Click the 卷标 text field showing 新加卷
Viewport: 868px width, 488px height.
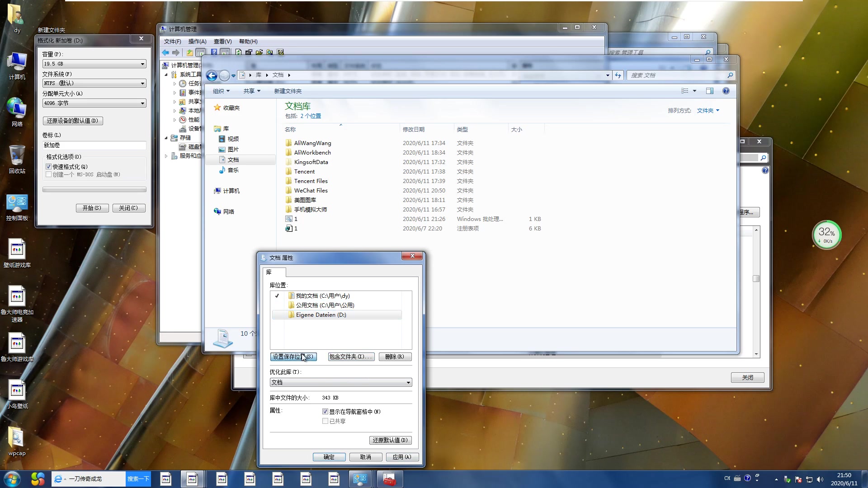(x=94, y=145)
